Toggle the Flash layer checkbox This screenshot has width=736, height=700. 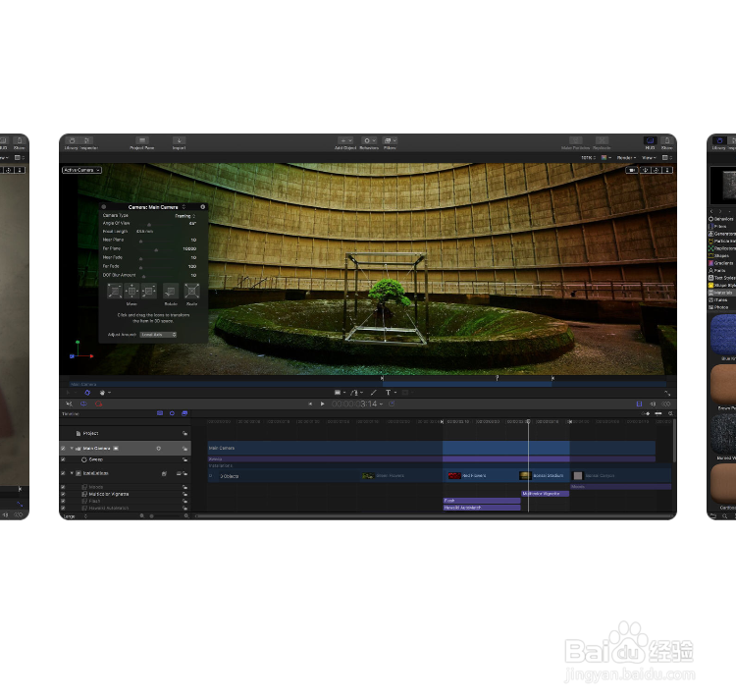point(63,501)
